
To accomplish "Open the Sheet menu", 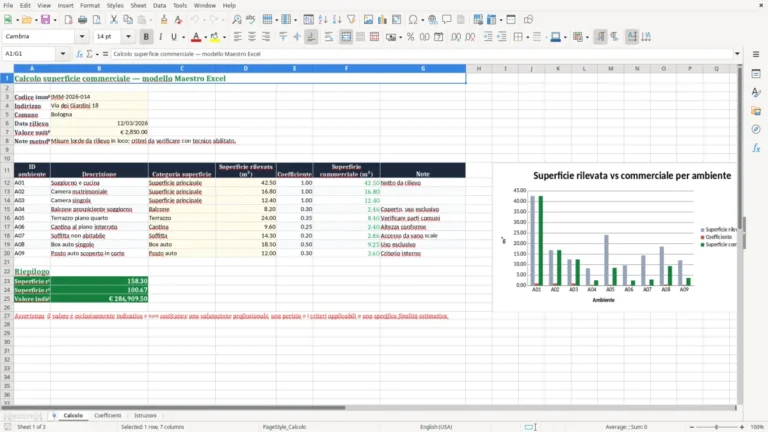I will [x=138, y=5].
